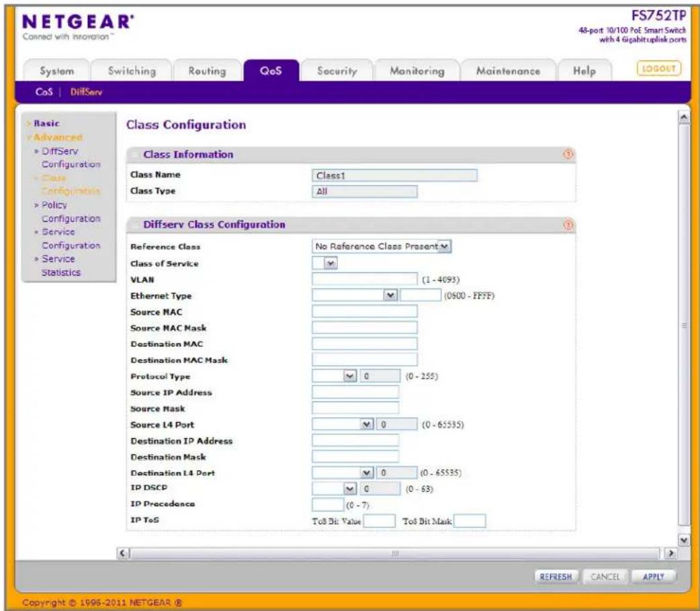
Task: Click the Source MAC Mask field
Action: click(x=365, y=327)
